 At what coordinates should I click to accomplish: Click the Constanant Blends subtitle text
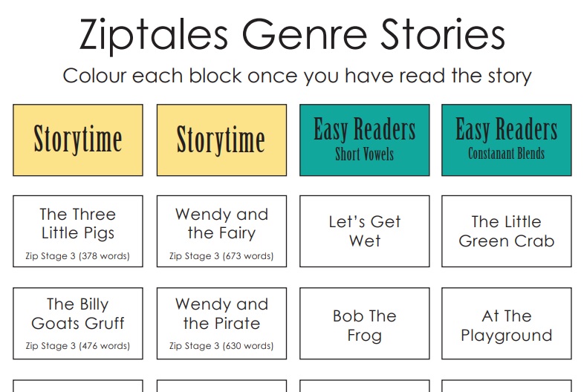click(x=507, y=154)
